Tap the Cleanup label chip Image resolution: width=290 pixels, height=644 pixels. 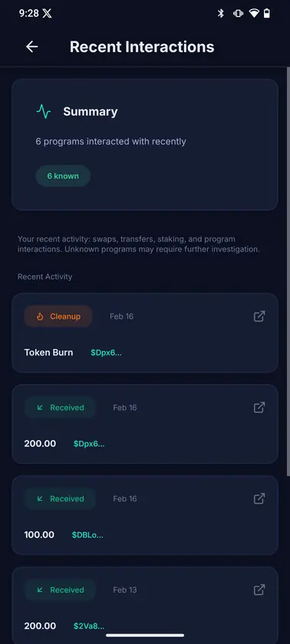[58, 316]
